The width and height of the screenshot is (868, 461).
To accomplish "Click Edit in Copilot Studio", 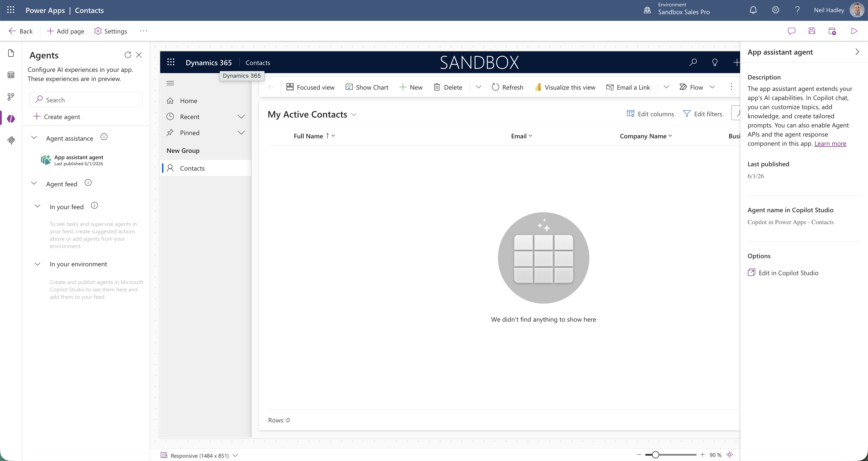I will point(783,273).
